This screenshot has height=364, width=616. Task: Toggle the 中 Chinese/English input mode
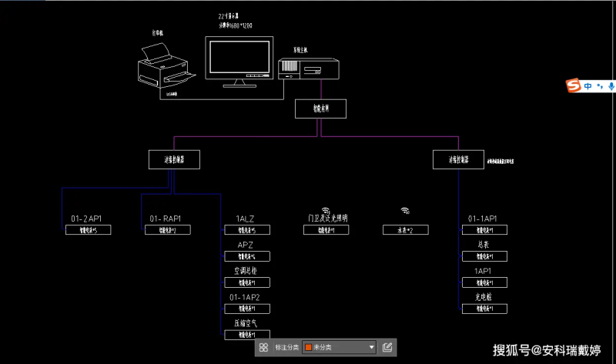[x=588, y=86]
